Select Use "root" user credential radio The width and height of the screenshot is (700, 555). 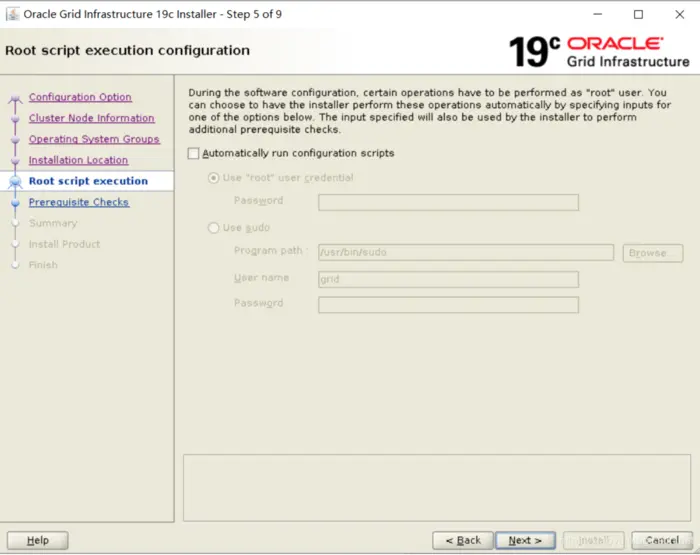coord(213,178)
